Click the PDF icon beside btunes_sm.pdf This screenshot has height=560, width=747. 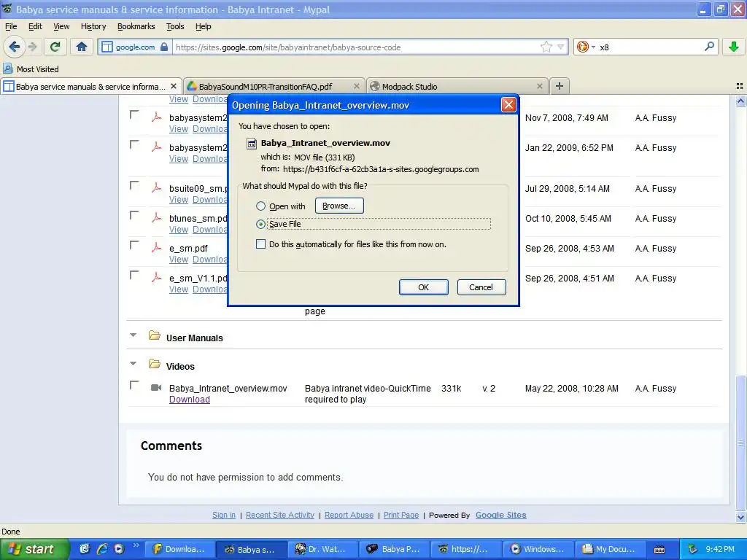click(x=156, y=217)
